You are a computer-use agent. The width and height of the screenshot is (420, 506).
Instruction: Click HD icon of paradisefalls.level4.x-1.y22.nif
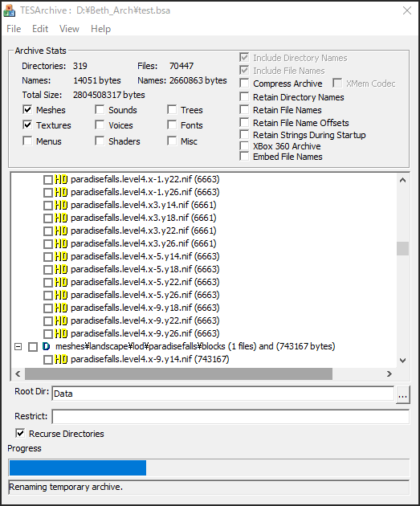coord(61,179)
